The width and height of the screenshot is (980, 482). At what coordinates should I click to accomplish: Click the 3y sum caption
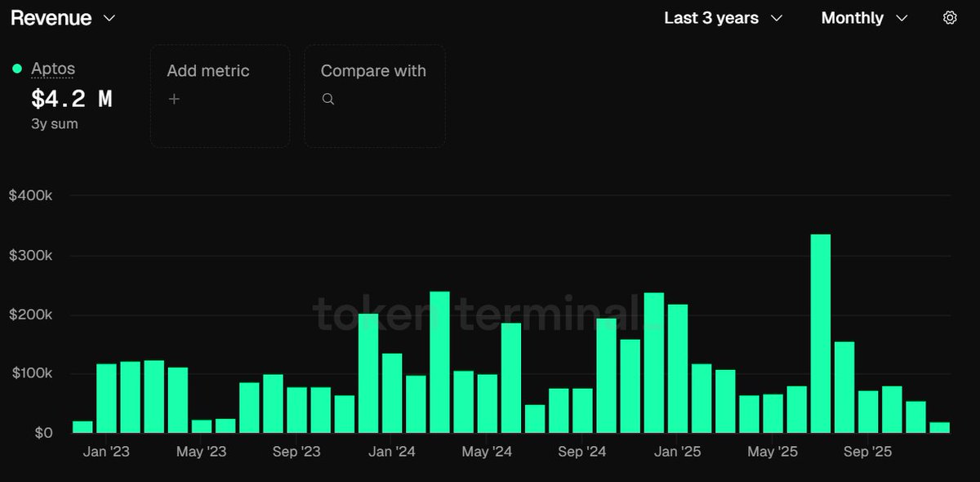(55, 124)
